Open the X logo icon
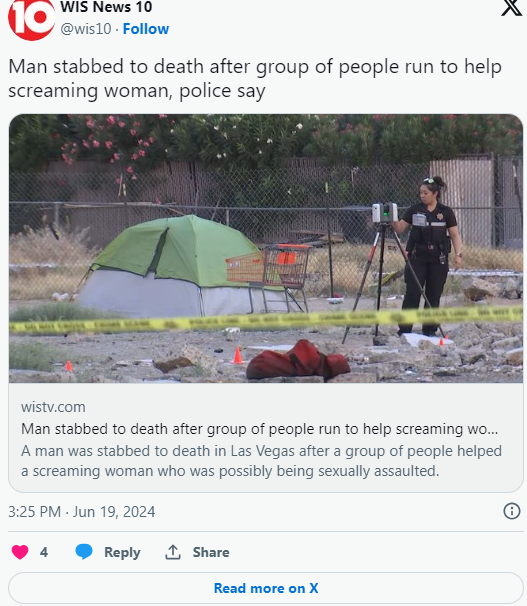 512,7
